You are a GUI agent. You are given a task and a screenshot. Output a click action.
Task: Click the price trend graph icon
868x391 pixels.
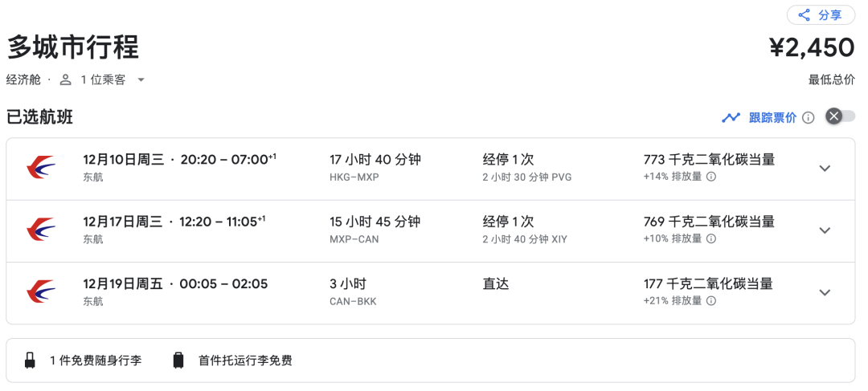pos(731,117)
